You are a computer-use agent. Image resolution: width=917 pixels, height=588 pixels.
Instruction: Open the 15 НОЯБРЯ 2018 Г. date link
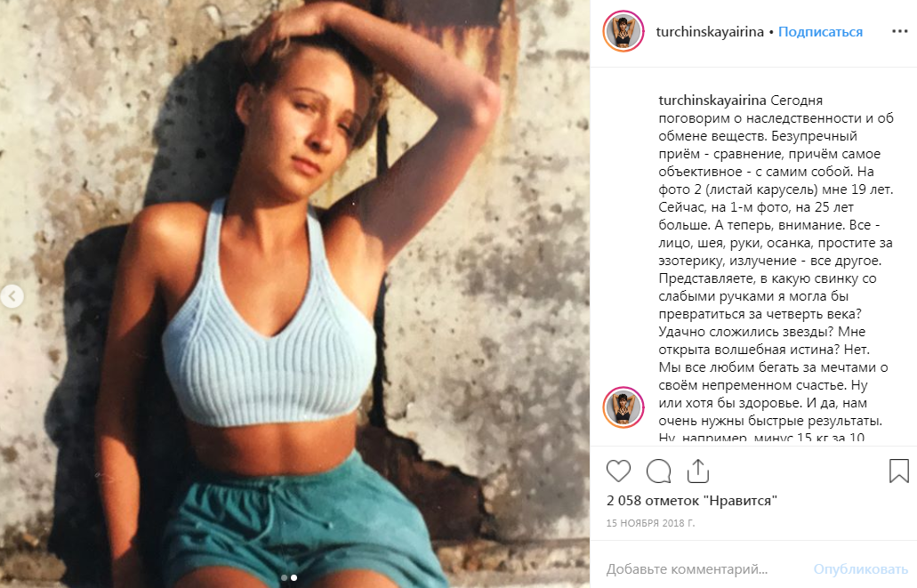pos(651,523)
